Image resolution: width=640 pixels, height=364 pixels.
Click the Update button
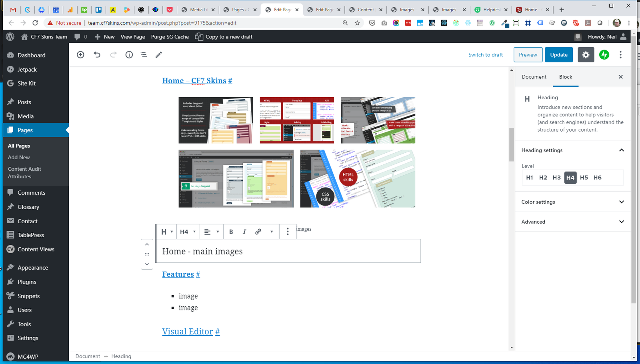(558, 55)
